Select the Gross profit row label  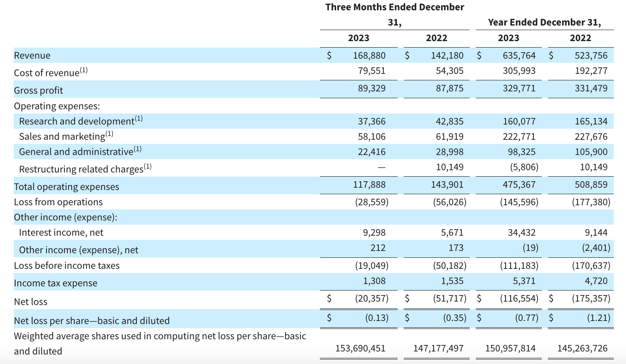(x=39, y=90)
